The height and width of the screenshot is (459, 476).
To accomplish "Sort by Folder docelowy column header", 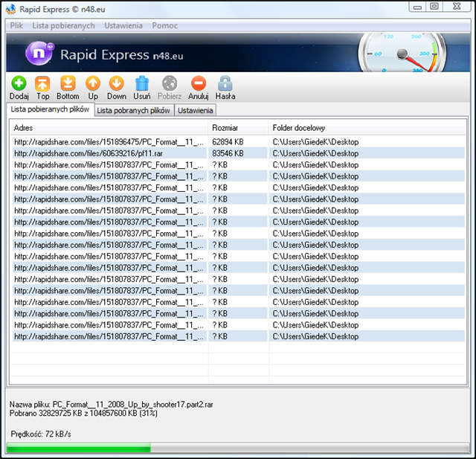I will pos(367,128).
